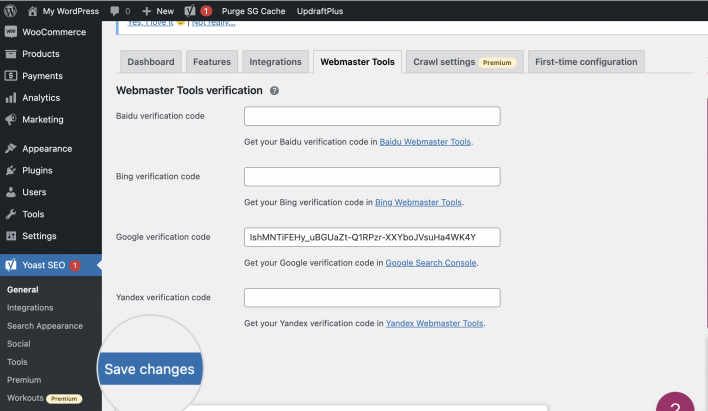The image size is (708, 411).
Task: Open the Users menu label
Action: click(34, 192)
